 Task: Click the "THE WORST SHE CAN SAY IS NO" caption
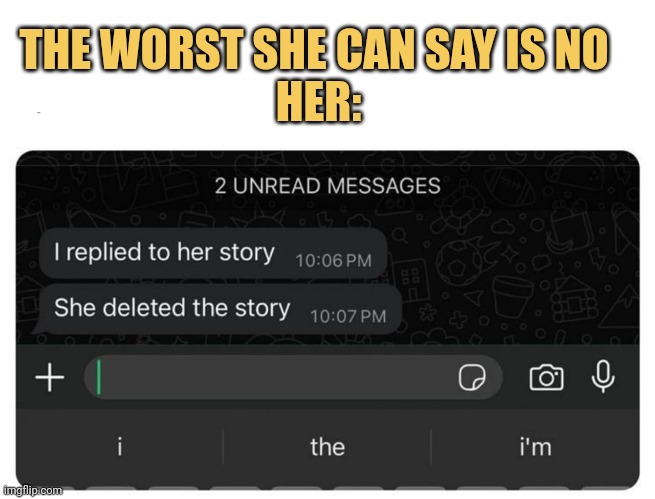pyautogui.click(x=313, y=49)
